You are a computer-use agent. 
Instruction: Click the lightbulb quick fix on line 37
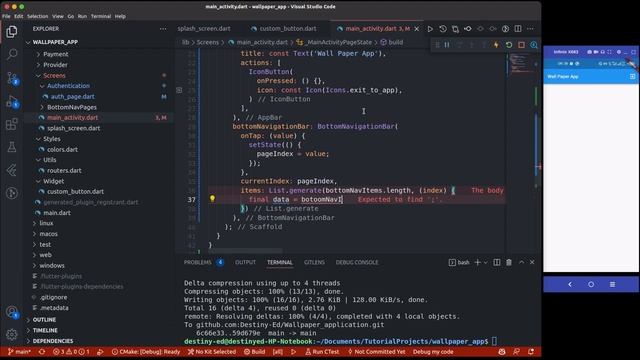click(x=212, y=199)
